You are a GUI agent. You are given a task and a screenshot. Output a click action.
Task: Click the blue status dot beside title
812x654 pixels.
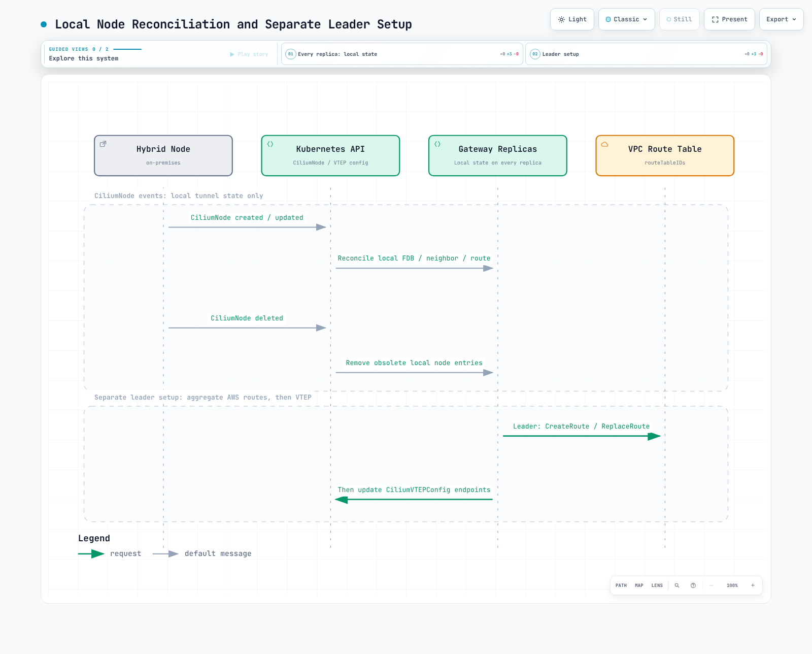(44, 24)
